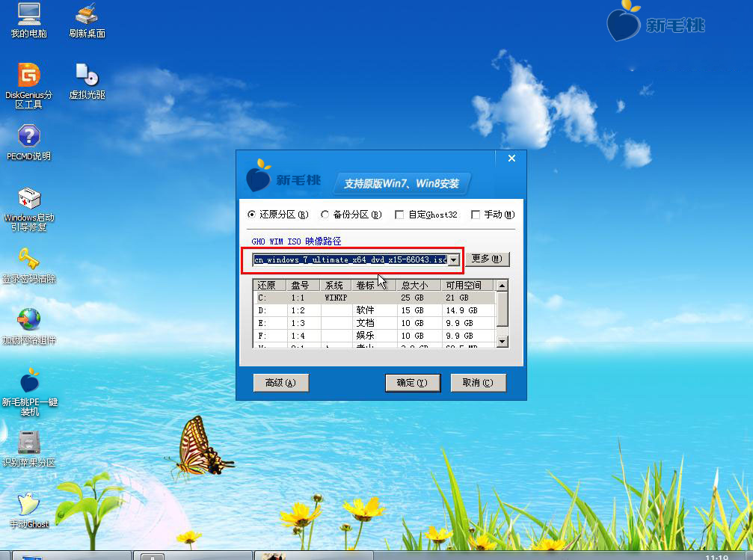Viewport: 753px width, 560px height.
Task: Close the 新毛桃 installer dialog
Action: pyautogui.click(x=511, y=158)
